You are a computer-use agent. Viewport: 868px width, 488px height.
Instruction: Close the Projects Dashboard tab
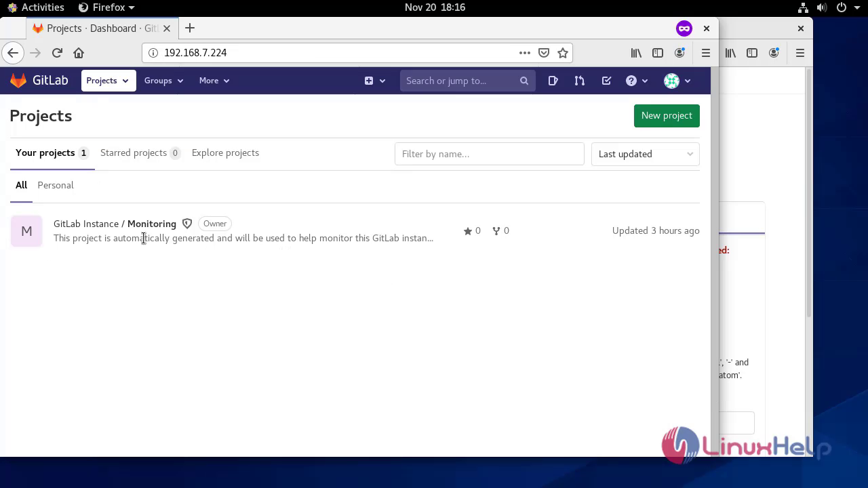coord(167,28)
